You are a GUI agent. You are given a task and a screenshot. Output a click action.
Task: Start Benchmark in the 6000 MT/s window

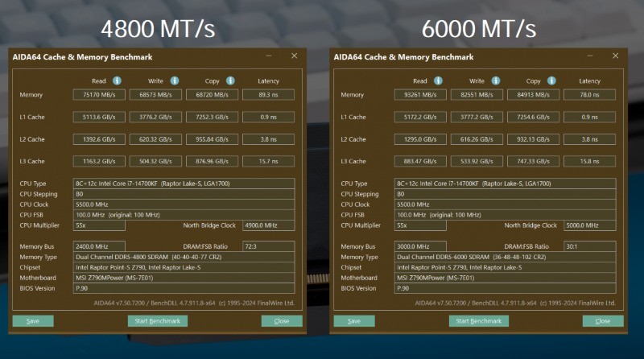coord(478,321)
